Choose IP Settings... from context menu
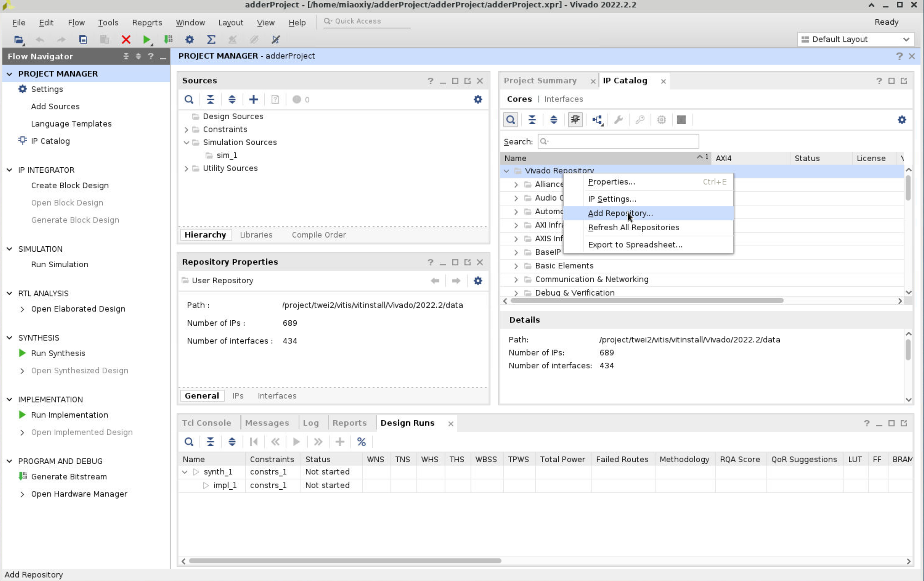Viewport: 924px width, 581px height. point(648,199)
